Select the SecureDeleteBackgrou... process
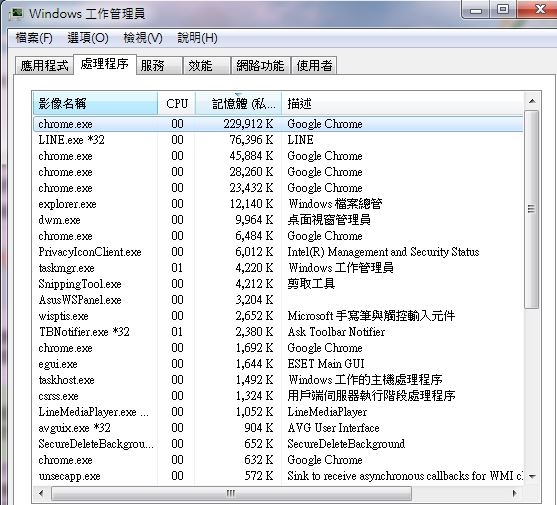The height and width of the screenshot is (505, 557). pyautogui.click(x=278, y=444)
